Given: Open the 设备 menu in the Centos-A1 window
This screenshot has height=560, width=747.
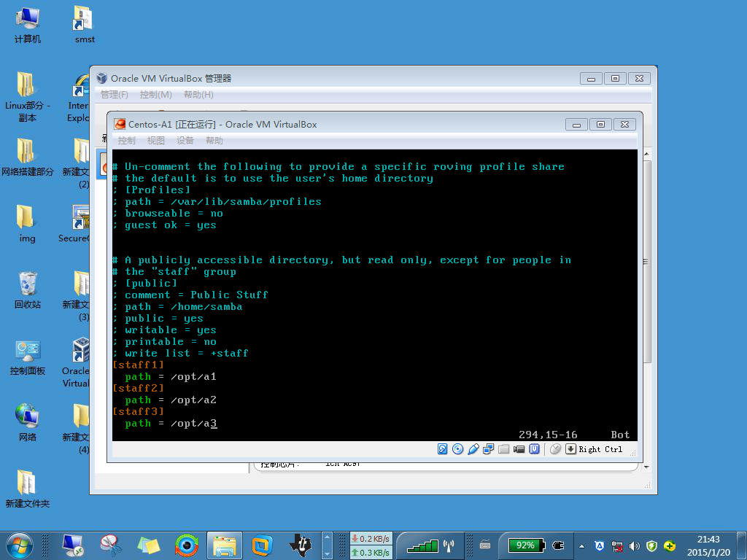Looking at the screenshot, I should coord(185,141).
